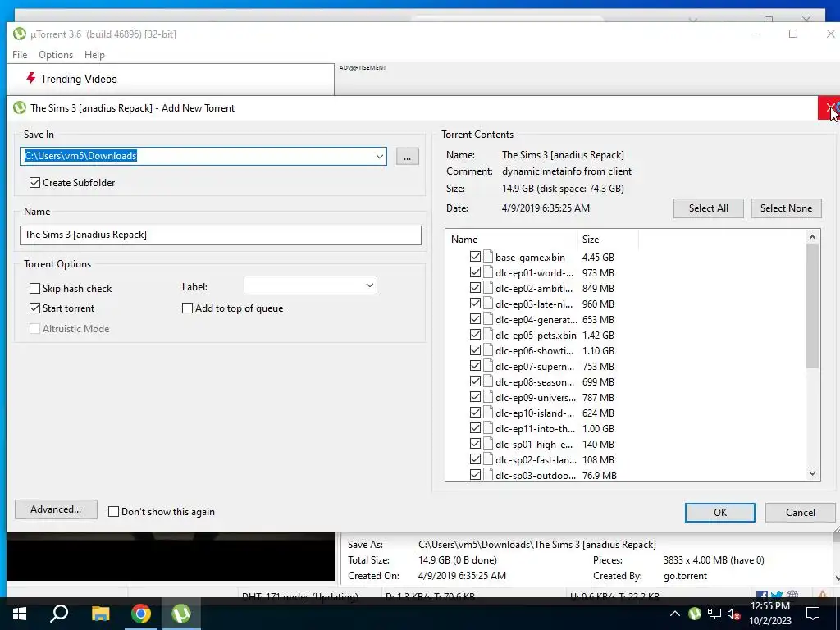Screen dimensions: 840x630
Task: Open the Help menu
Action: click(94, 55)
